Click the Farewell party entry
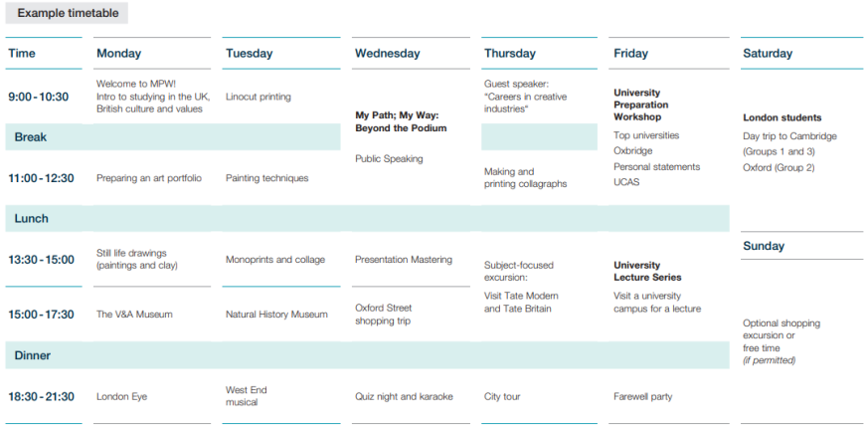The image size is (868, 428). pos(642,396)
